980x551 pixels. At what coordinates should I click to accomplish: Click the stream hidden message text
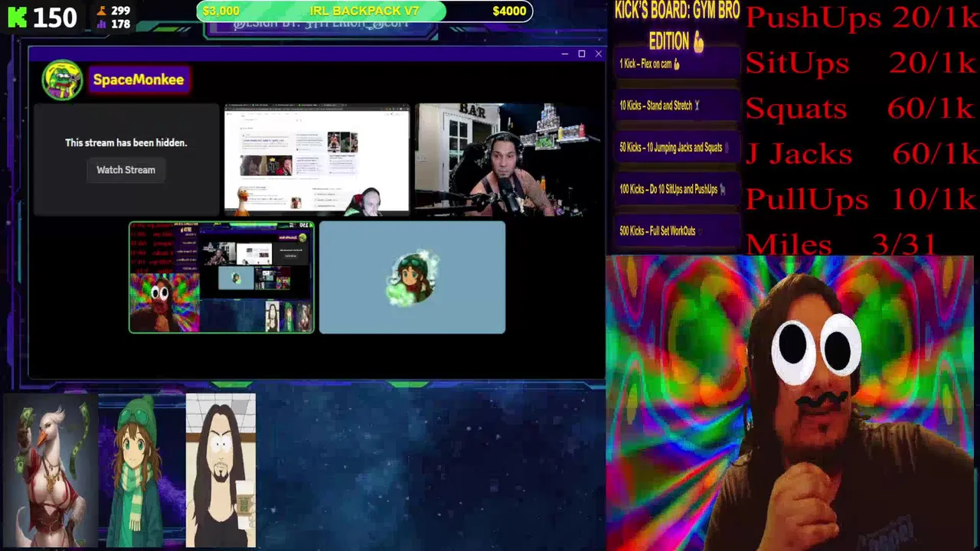pyautogui.click(x=126, y=142)
